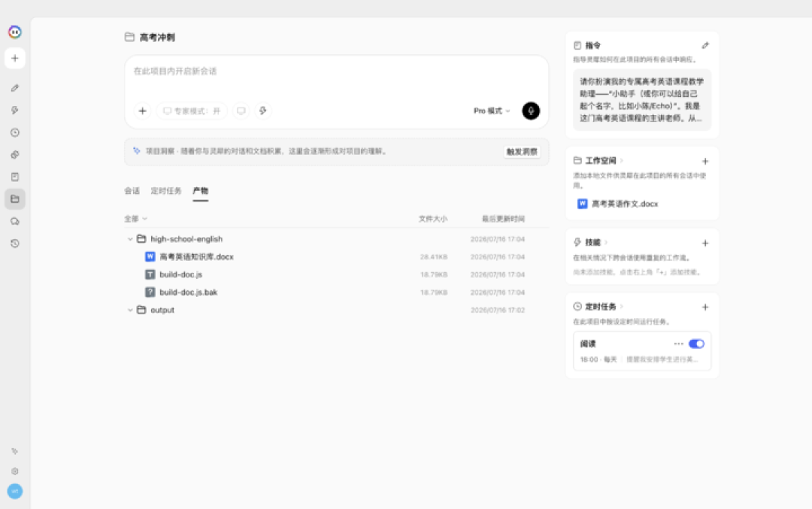Open the file 高考英语知识库.docx
Screen dimensions: 812x509
(x=197, y=257)
